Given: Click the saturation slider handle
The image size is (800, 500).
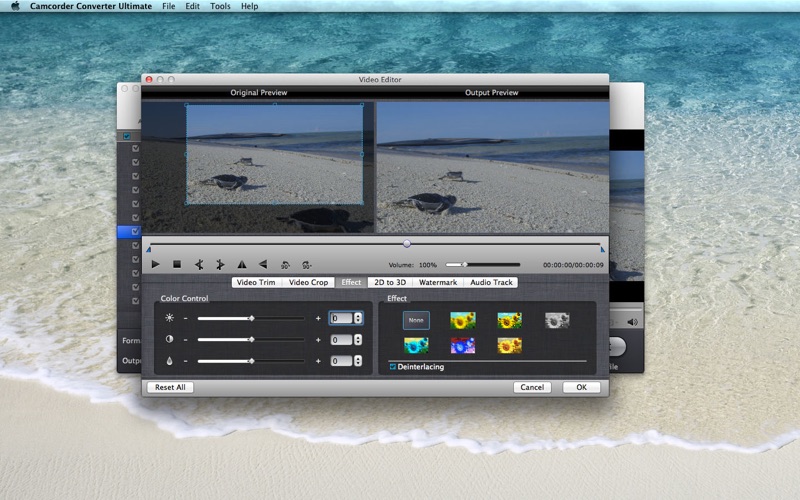Looking at the screenshot, I should (252, 361).
